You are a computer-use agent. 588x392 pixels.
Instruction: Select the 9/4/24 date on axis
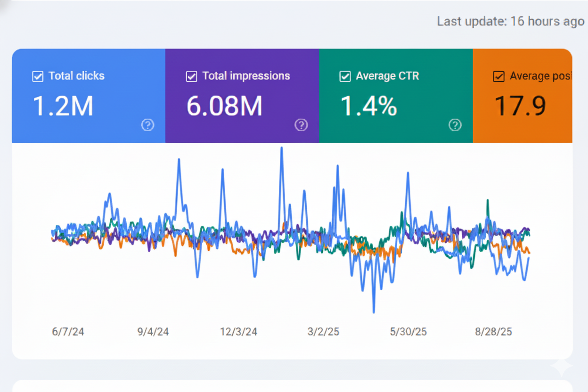tap(153, 332)
